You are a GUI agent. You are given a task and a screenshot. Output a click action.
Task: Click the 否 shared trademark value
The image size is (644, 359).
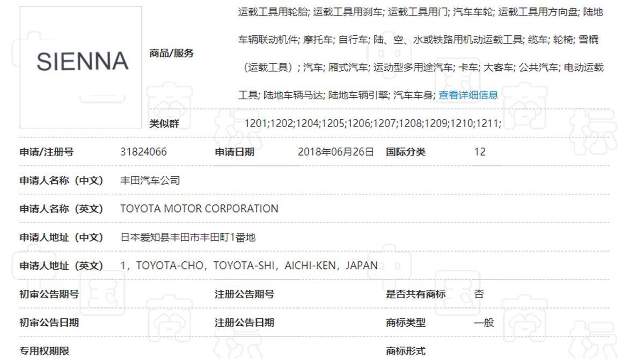point(479,294)
